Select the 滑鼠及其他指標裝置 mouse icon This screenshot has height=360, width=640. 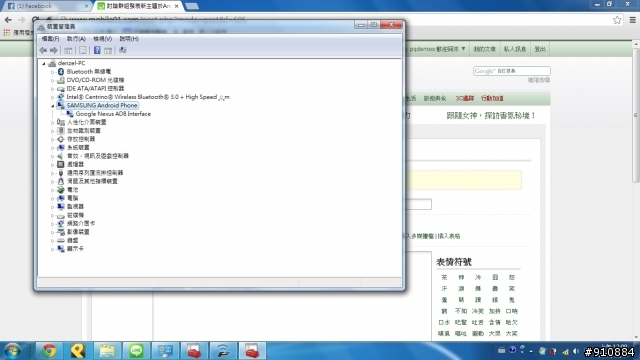click(61, 181)
